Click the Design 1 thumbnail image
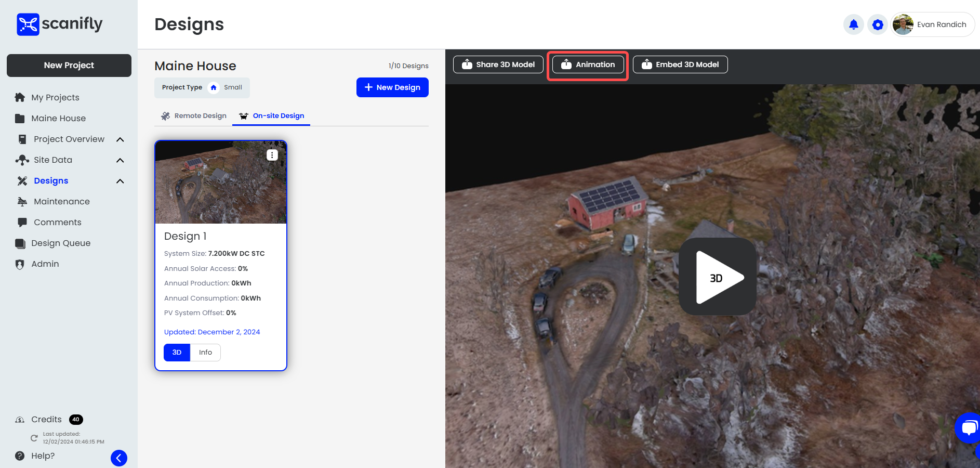 click(x=221, y=182)
